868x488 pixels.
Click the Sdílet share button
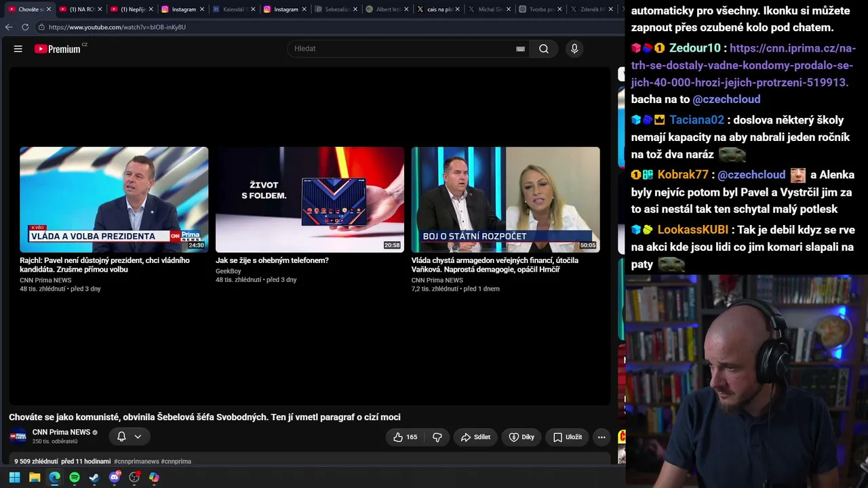475,437
